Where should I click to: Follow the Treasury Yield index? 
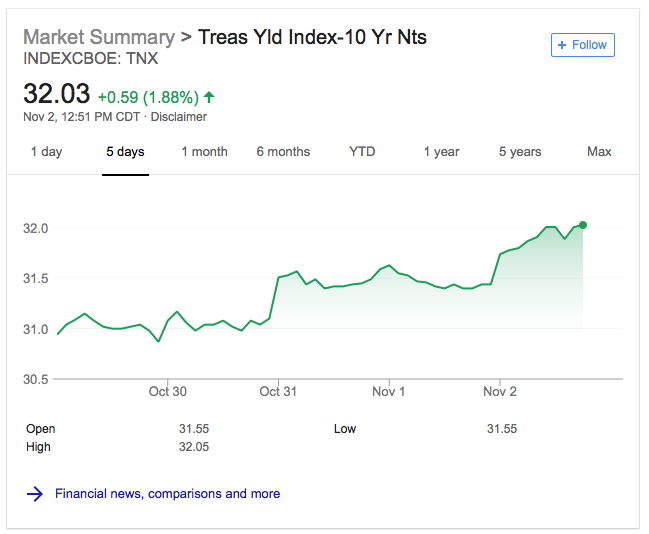pos(583,45)
